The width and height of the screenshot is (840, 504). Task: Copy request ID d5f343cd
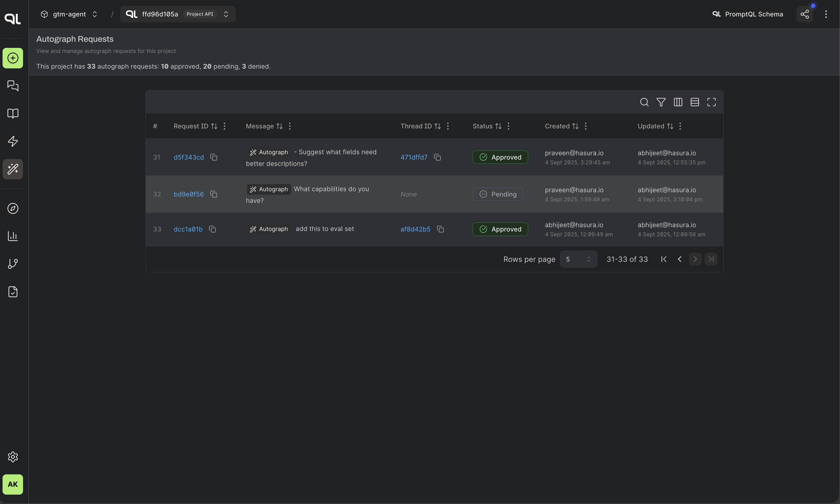pyautogui.click(x=214, y=157)
